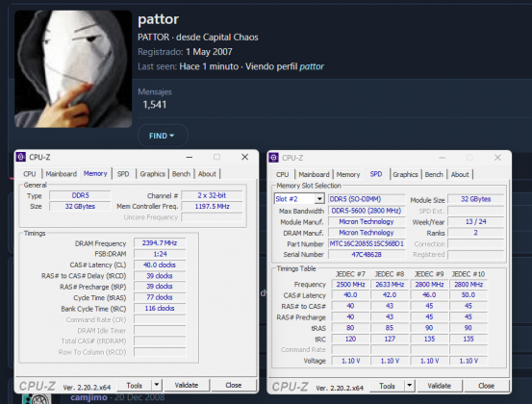532x404 pixels.
Task: Click pattor's hooded mask avatar image
Action: [x=73, y=69]
